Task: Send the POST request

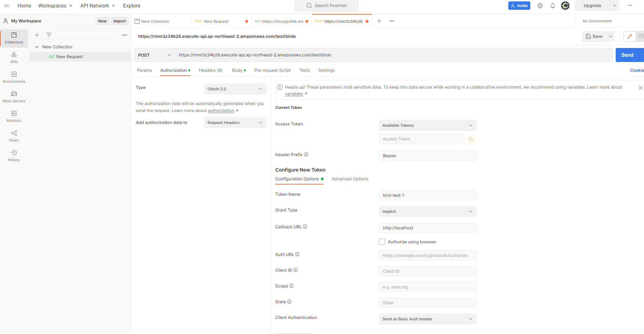Action: pos(627,55)
